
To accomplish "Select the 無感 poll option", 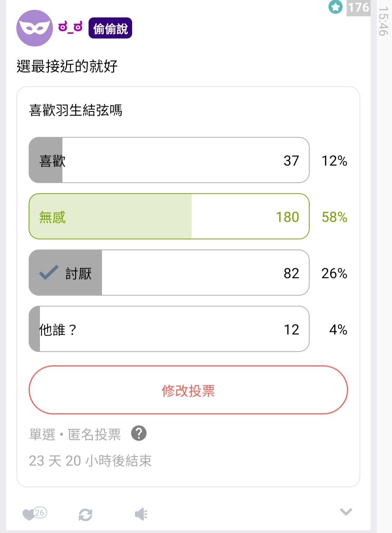I will pos(169,216).
